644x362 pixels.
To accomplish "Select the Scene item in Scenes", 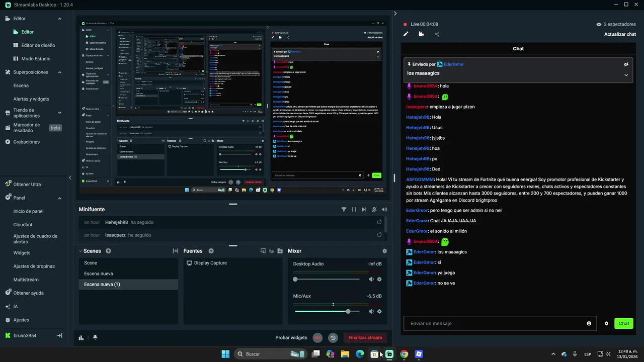I will (128, 263).
